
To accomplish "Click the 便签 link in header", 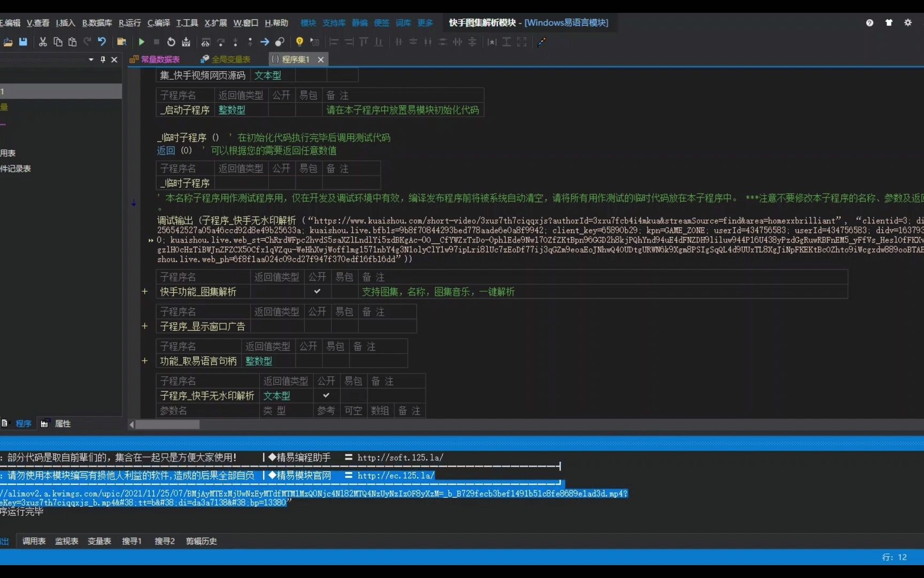I will pyautogui.click(x=381, y=22).
